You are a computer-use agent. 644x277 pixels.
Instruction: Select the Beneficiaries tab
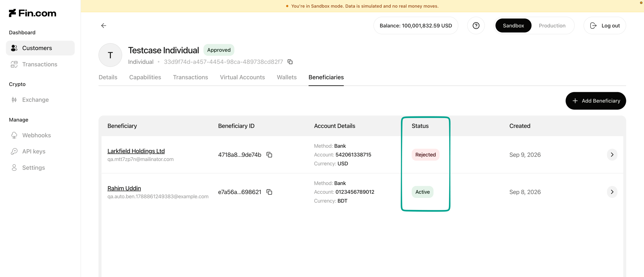point(326,77)
